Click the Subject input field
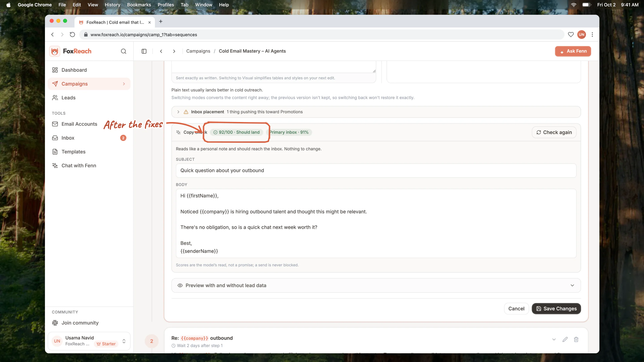This screenshot has height=362, width=644. pyautogui.click(x=376, y=171)
